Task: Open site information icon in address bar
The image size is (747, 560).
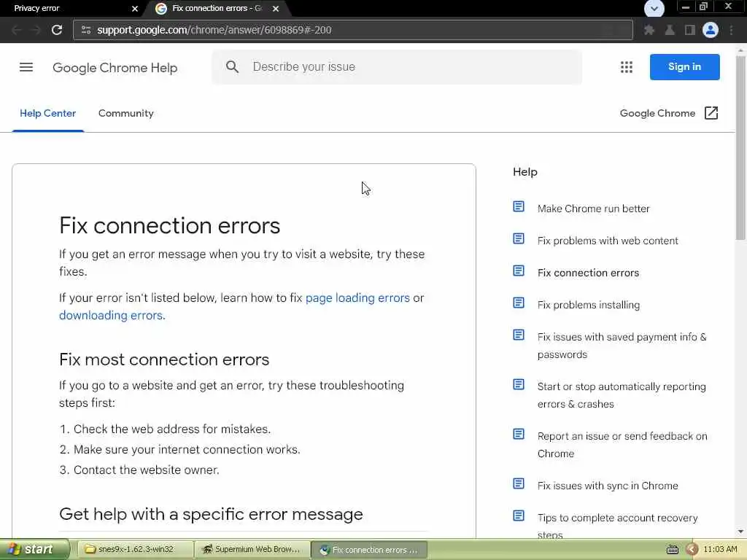Action: [86, 30]
